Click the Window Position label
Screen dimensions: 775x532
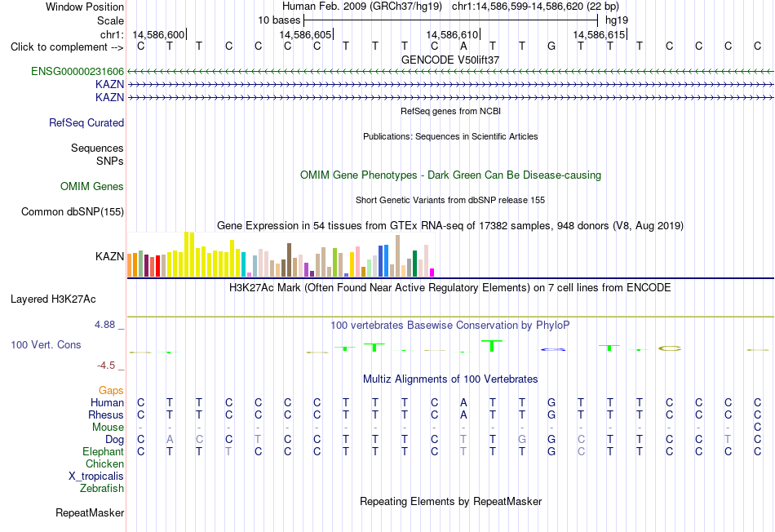(85, 7)
